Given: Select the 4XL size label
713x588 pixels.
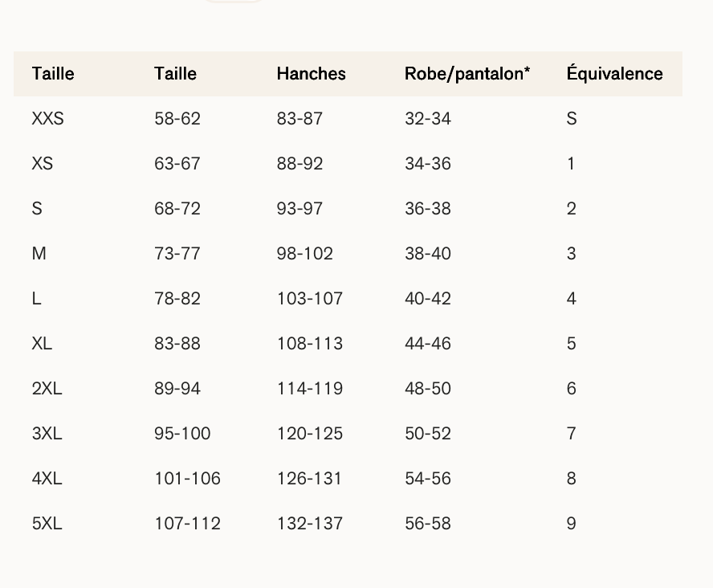Looking at the screenshot, I should 47,479.
